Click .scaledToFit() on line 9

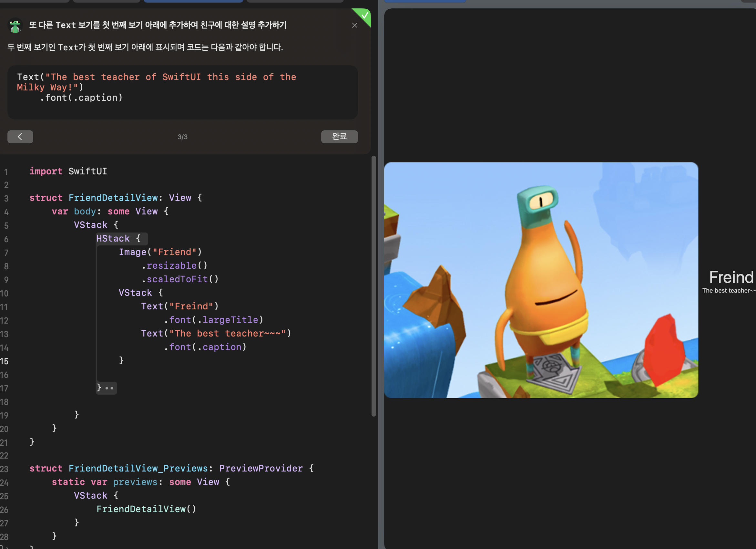tap(180, 279)
